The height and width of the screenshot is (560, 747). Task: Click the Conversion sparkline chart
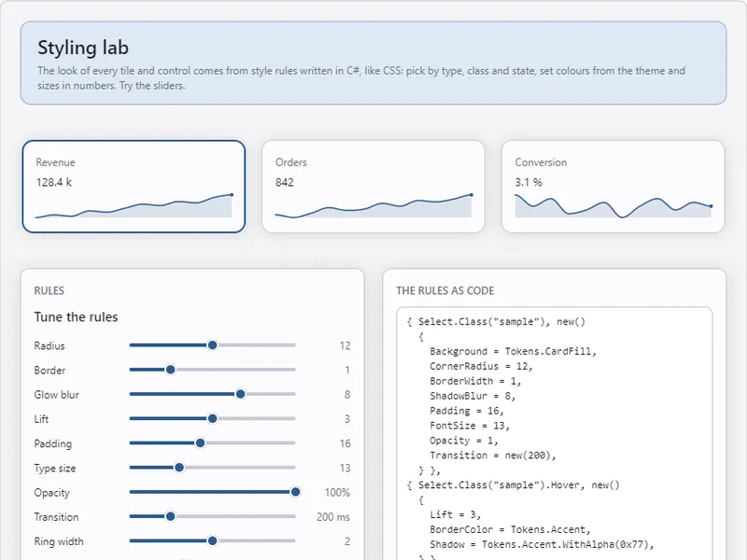(x=613, y=205)
